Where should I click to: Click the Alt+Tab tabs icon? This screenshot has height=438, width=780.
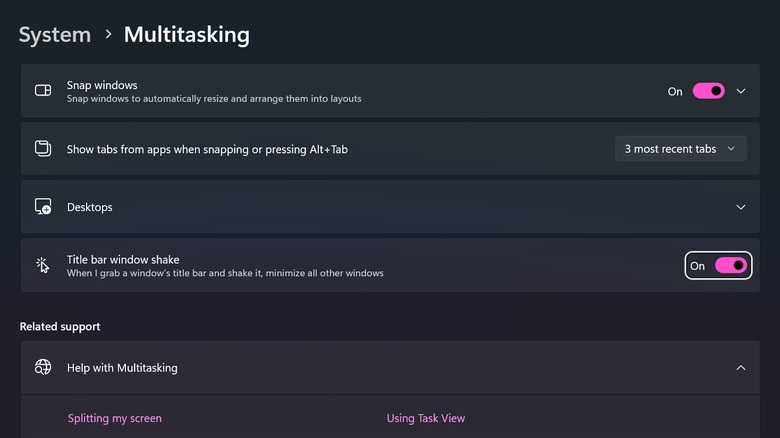[43, 149]
